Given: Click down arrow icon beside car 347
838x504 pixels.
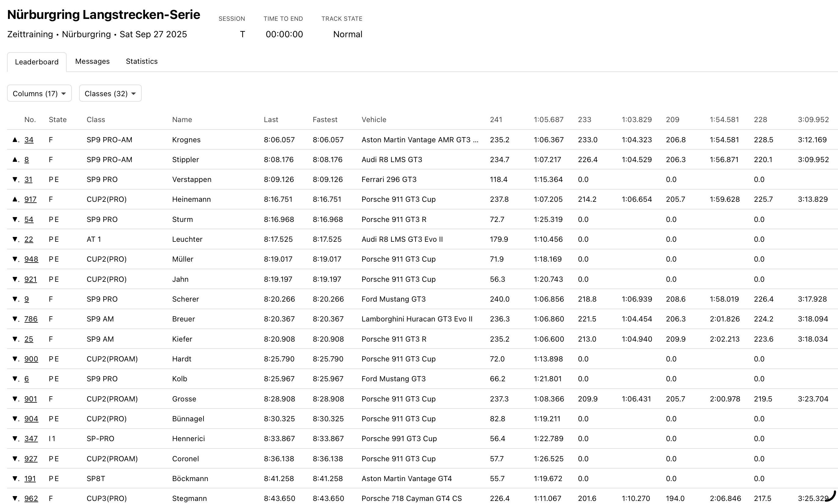Looking at the screenshot, I should [15, 438].
